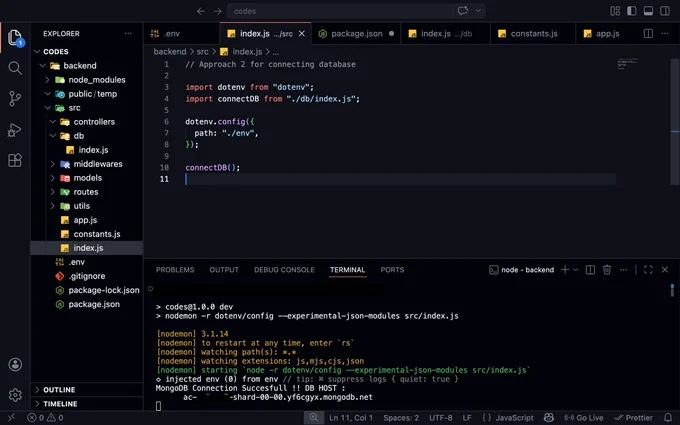The image size is (680, 425).
Task: Open Run and Debug view
Action: [15, 130]
